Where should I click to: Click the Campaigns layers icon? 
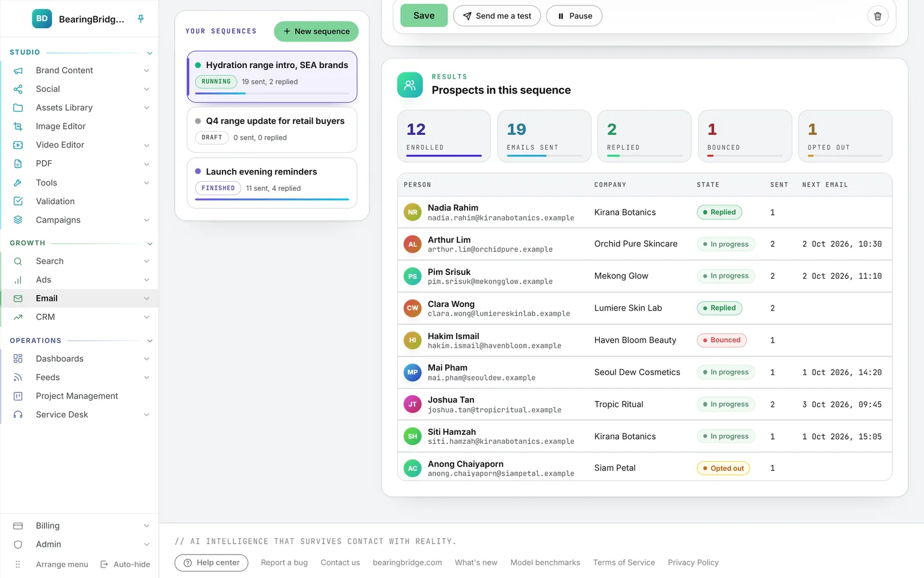coord(18,220)
